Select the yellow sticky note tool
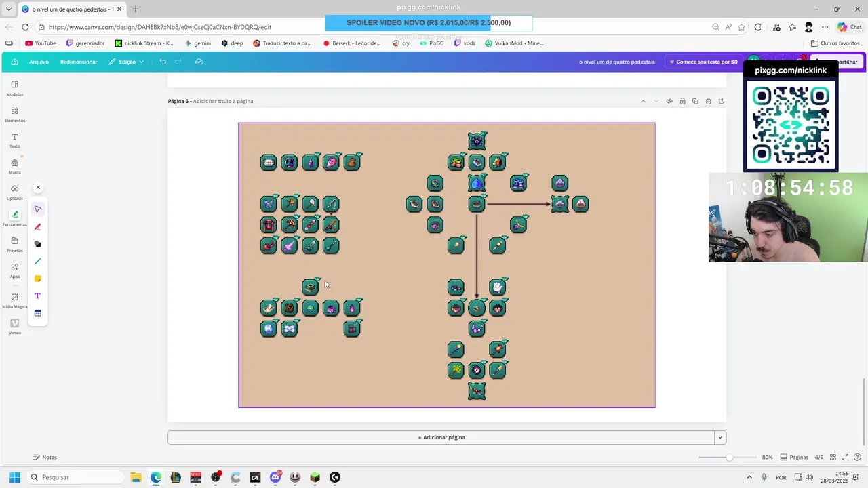Viewport: 868px width, 488px height. coord(38,279)
